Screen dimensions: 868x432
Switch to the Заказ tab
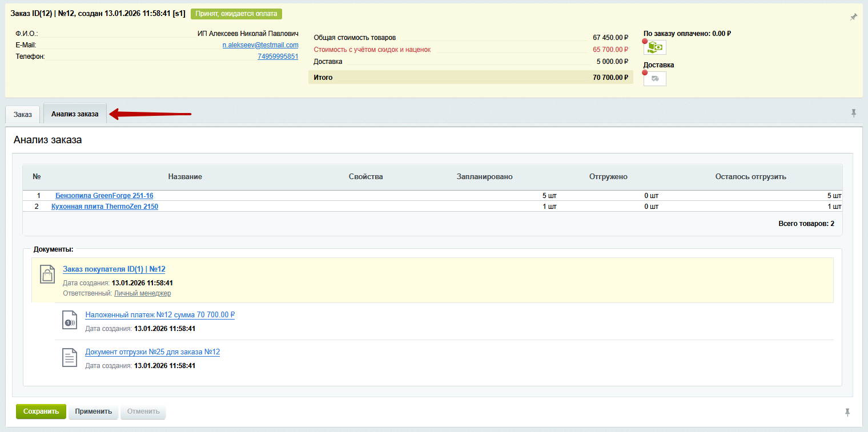click(23, 114)
